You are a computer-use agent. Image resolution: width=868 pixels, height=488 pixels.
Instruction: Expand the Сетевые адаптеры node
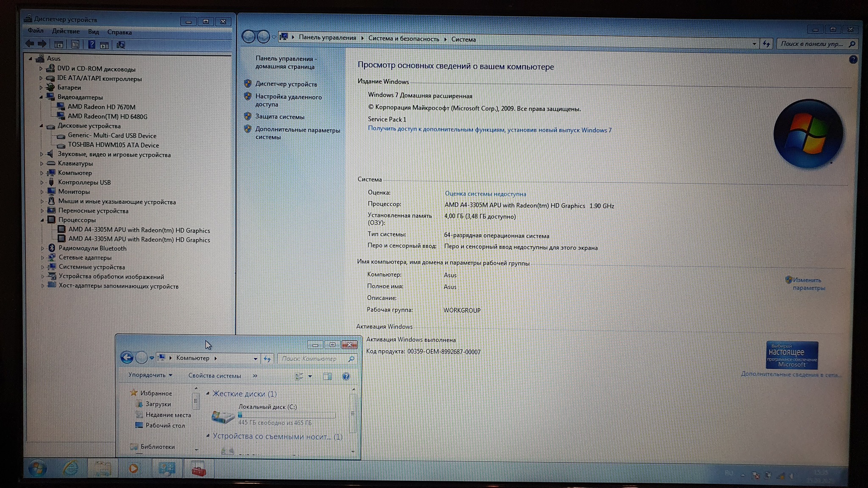tap(42, 258)
